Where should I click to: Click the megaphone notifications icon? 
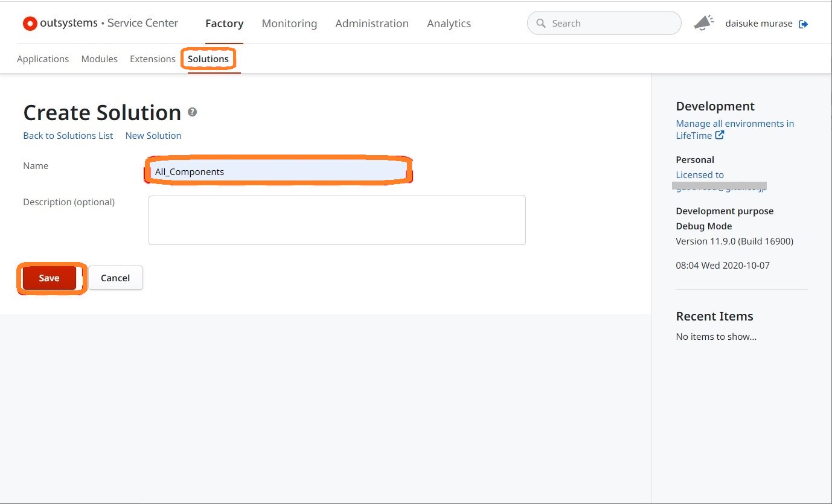tap(703, 23)
